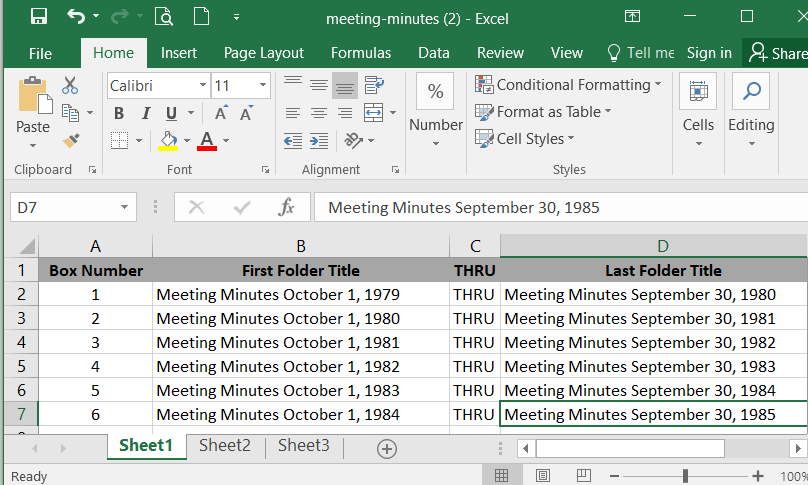808x485 pixels.
Task: Add a new sheet with plus icon
Action: point(386,449)
